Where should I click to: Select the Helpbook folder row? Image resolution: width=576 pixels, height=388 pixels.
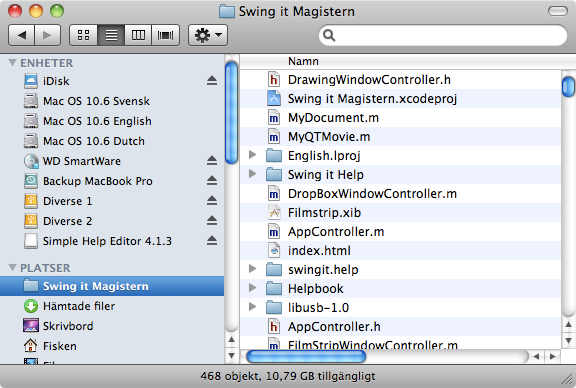pyautogui.click(x=401, y=289)
